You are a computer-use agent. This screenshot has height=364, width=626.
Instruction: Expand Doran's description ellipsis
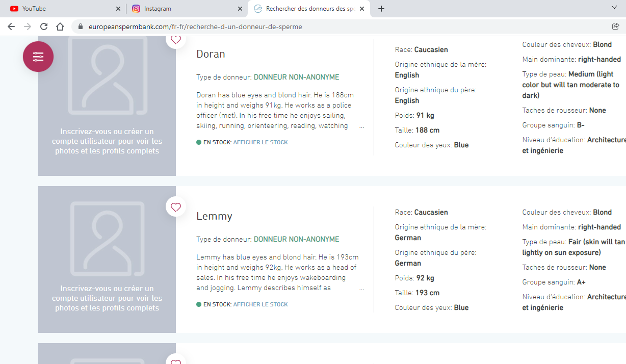[362, 126]
